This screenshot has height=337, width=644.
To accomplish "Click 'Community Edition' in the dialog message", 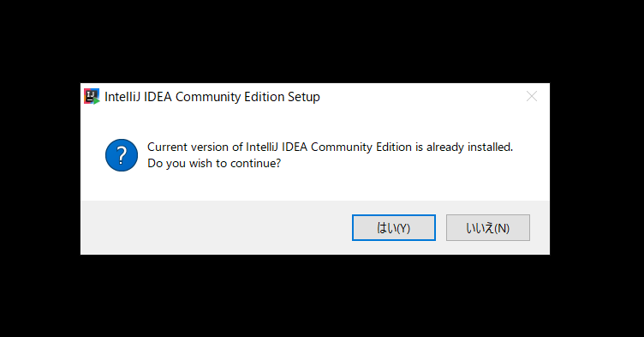I will (x=361, y=147).
